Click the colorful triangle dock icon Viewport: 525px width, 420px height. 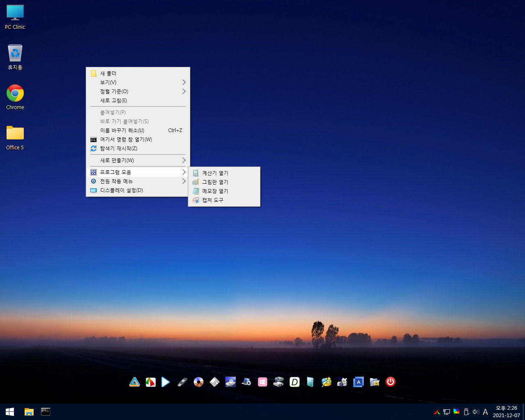pyautogui.click(x=135, y=382)
